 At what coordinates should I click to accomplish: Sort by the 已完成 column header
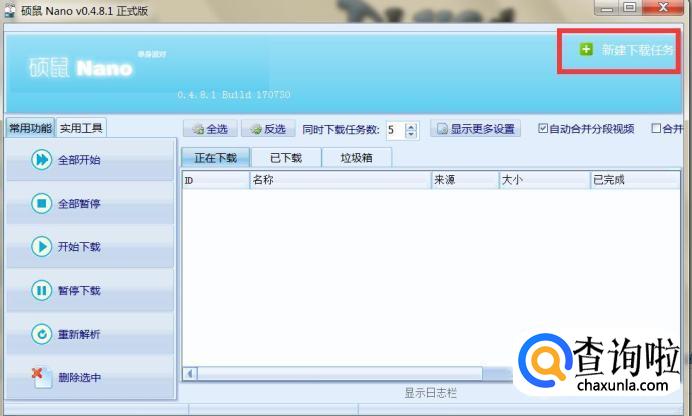pos(636,180)
